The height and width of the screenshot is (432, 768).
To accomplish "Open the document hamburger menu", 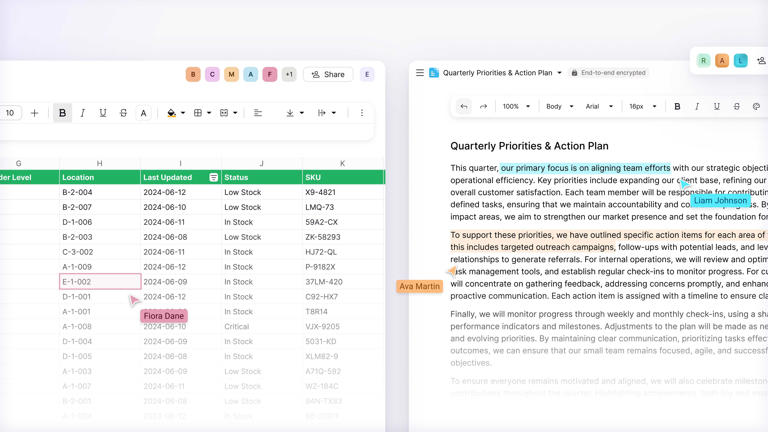I will click(x=420, y=72).
